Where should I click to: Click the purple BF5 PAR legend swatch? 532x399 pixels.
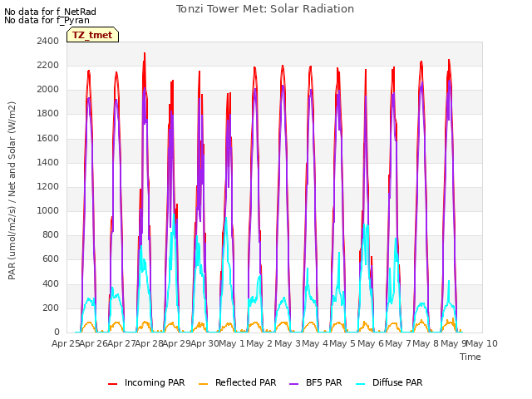click(293, 384)
